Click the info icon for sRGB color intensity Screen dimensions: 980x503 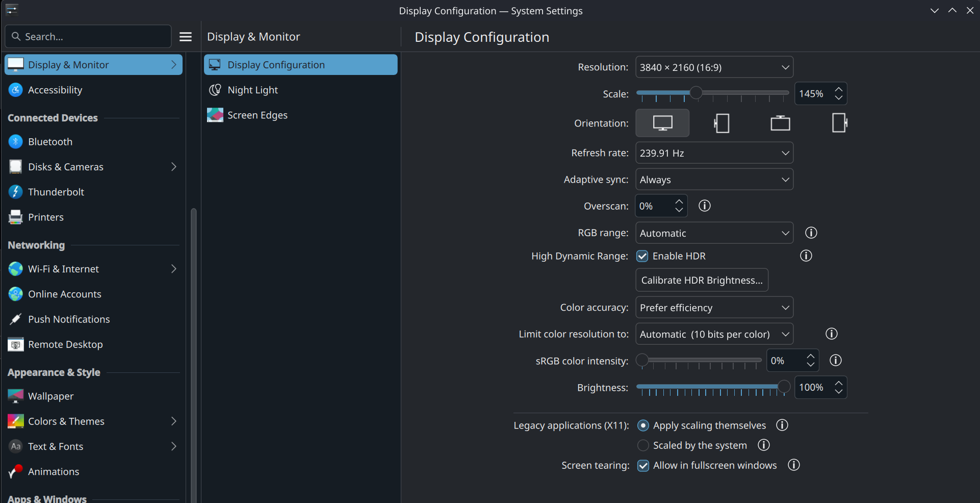[835, 361]
